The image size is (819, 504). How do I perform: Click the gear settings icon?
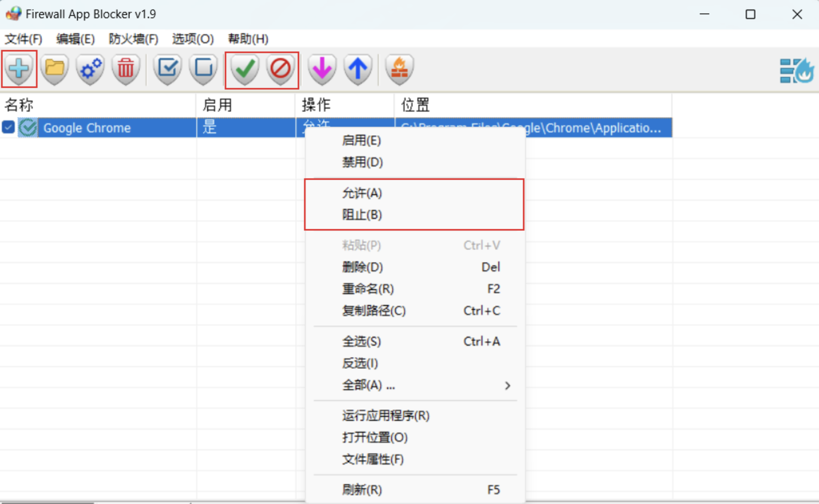point(89,69)
